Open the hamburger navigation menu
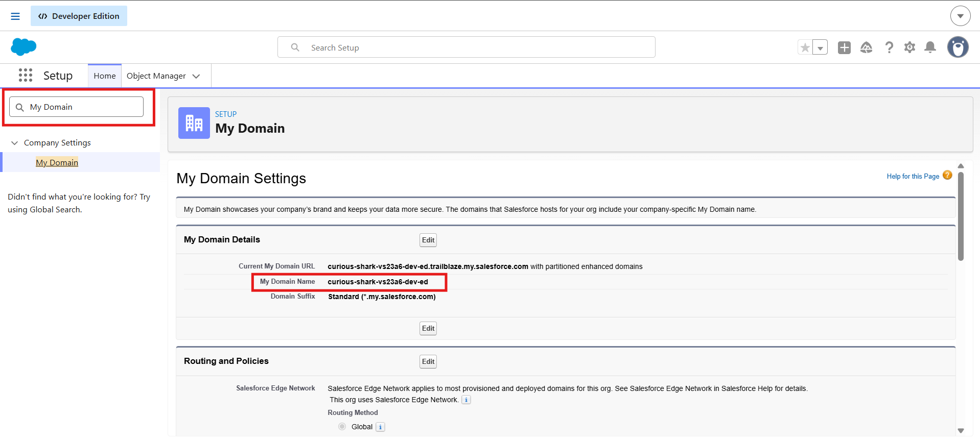The height and width of the screenshot is (442, 980). (15, 16)
